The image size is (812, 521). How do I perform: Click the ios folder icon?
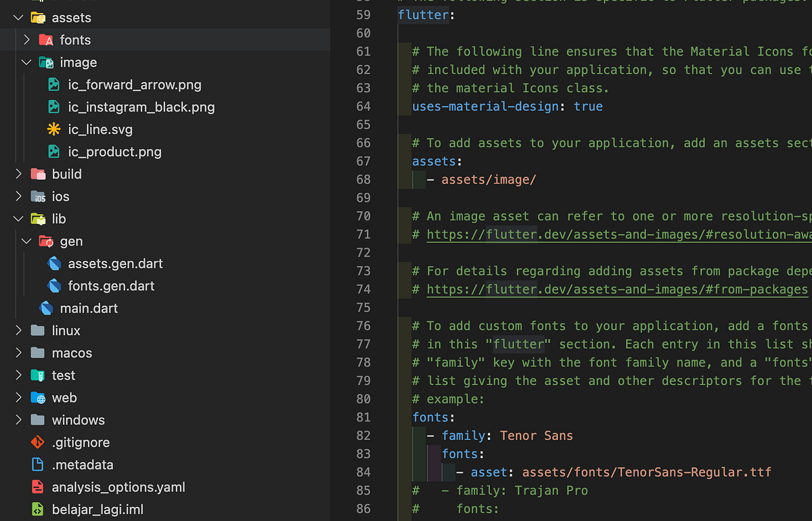38,196
